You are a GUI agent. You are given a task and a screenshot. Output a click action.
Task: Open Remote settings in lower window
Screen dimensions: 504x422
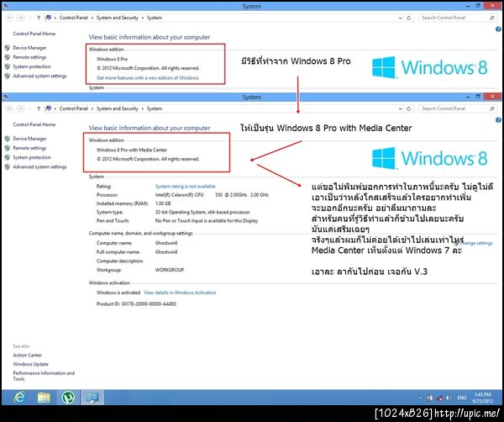click(x=29, y=148)
